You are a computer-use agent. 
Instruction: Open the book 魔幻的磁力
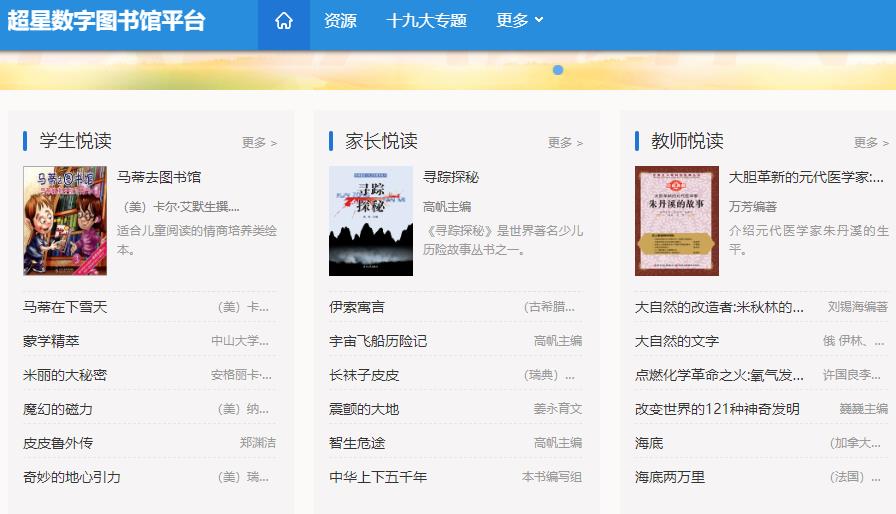click(58, 409)
